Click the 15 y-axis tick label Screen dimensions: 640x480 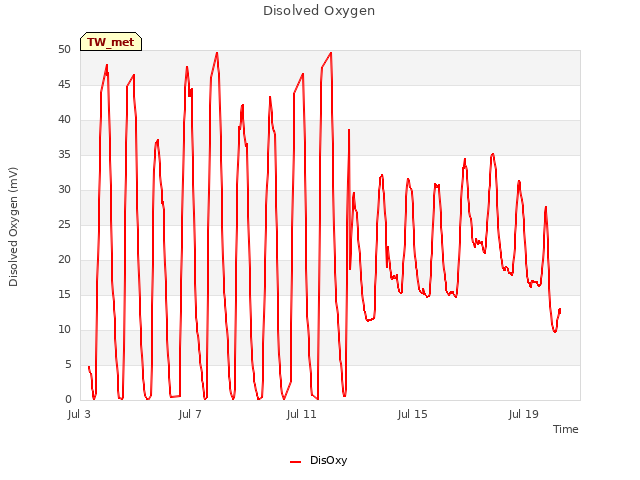pos(64,294)
